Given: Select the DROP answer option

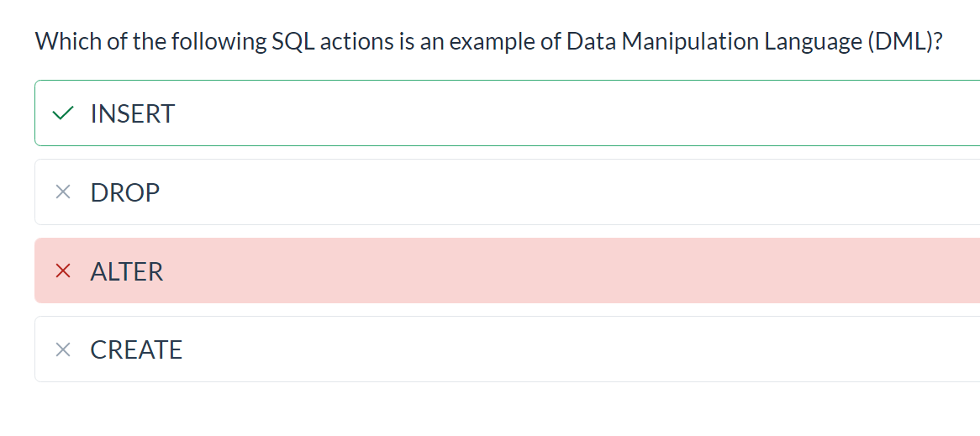Looking at the screenshot, I should coord(507,192).
